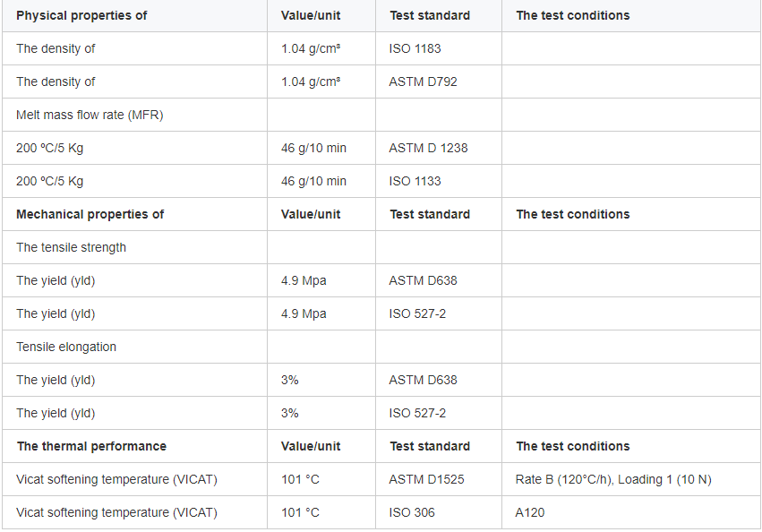Click the "Physical properties of" header cell
This screenshot has height=532, width=762.
81,15
